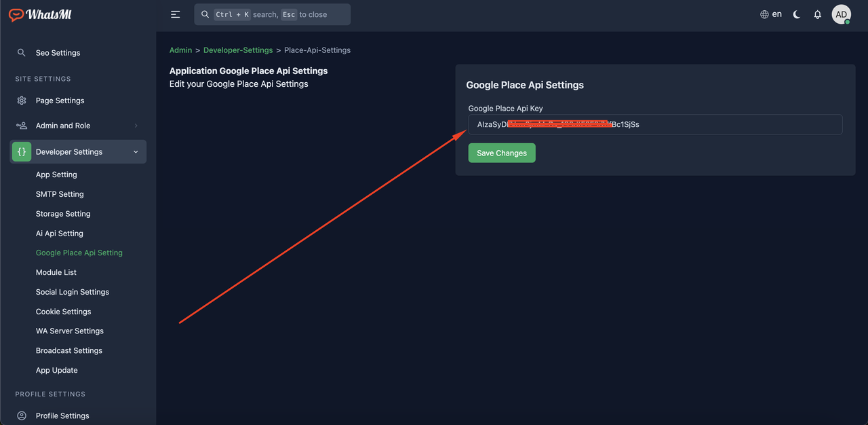Screen dimensions: 868x425
Task: Click the SITE SETTINGS section header
Action: pyautogui.click(x=43, y=79)
